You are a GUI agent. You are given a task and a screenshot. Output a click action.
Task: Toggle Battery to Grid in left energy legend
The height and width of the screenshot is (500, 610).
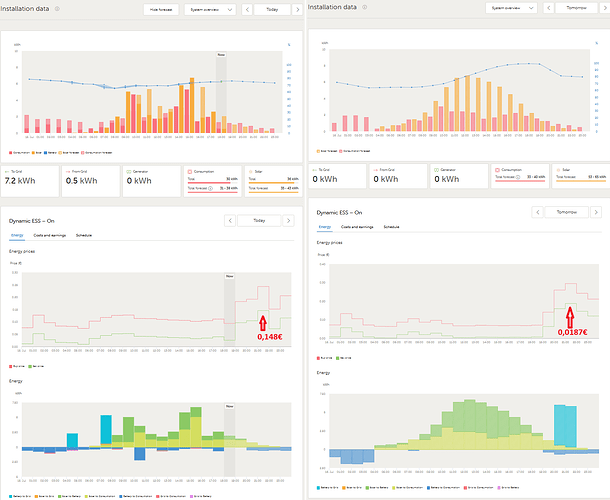click(20, 496)
